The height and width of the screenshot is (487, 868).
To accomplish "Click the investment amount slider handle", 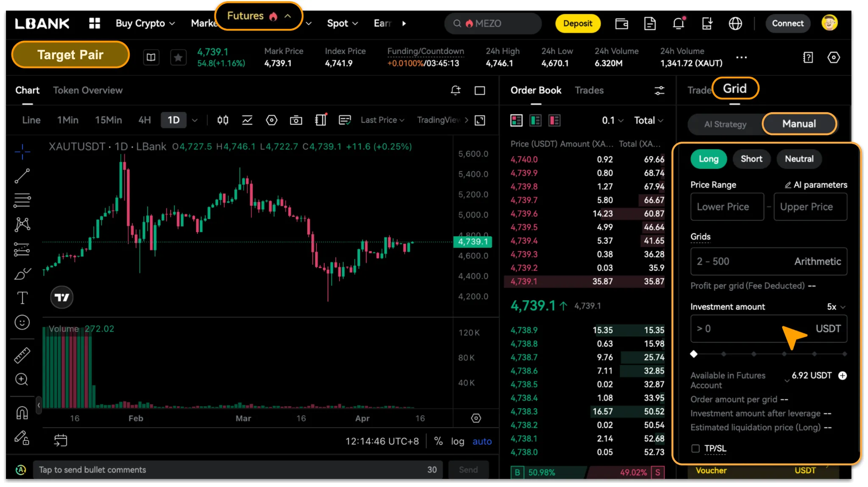I will pyautogui.click(x=694, y=354).
